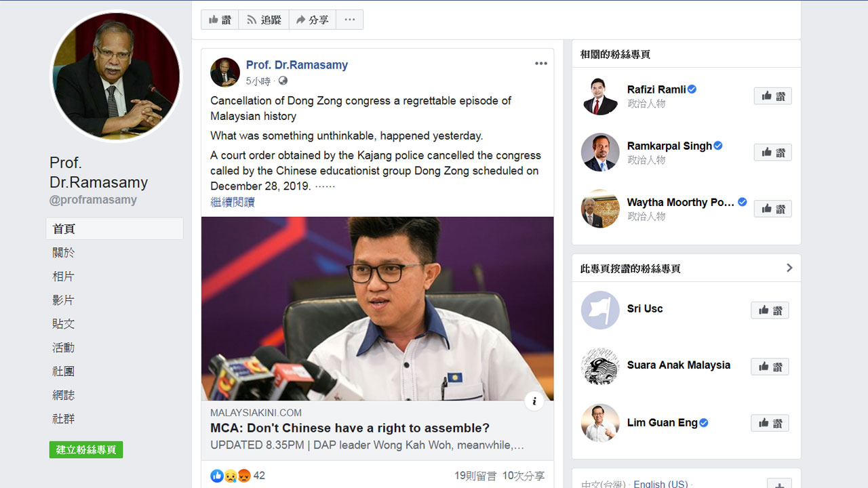
Task: Click the Share (分享) arrow button
Action: [313, 20]
